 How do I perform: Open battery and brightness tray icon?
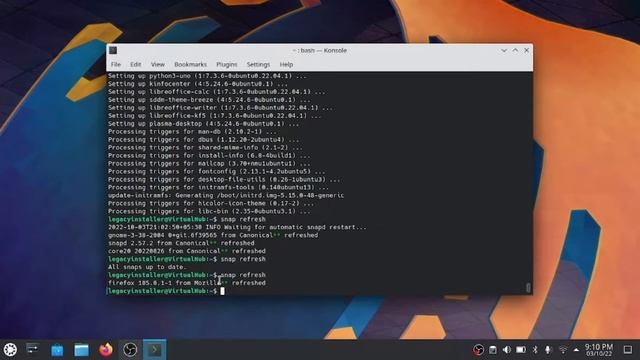pyautogui.click(x=521, y=350)
